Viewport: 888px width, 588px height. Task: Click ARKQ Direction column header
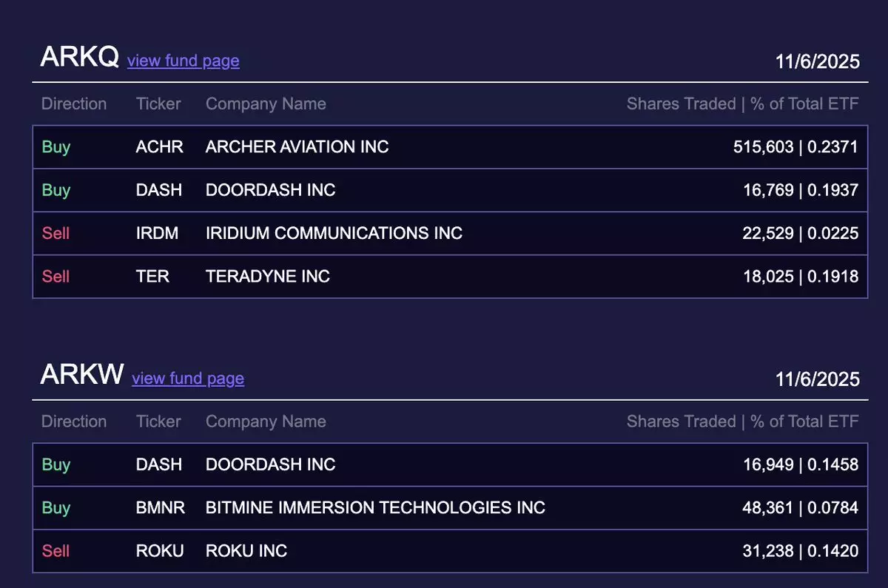point(74,104)
